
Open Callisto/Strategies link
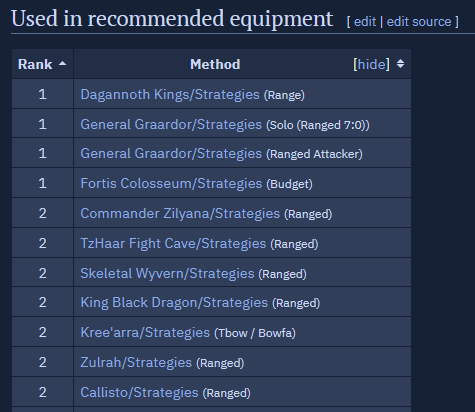click(x=139, y=392)
